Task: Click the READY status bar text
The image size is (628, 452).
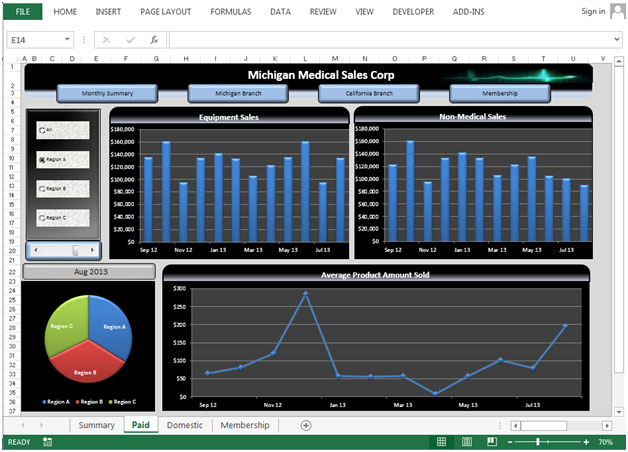Action: coord(19,442)
